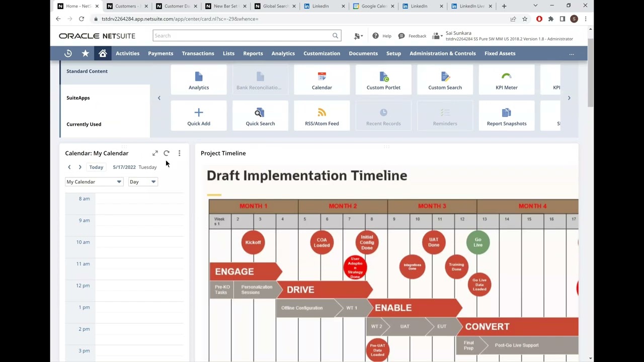
Task: Click the Oracle NetSuite logo
Action: coord(97,36)
